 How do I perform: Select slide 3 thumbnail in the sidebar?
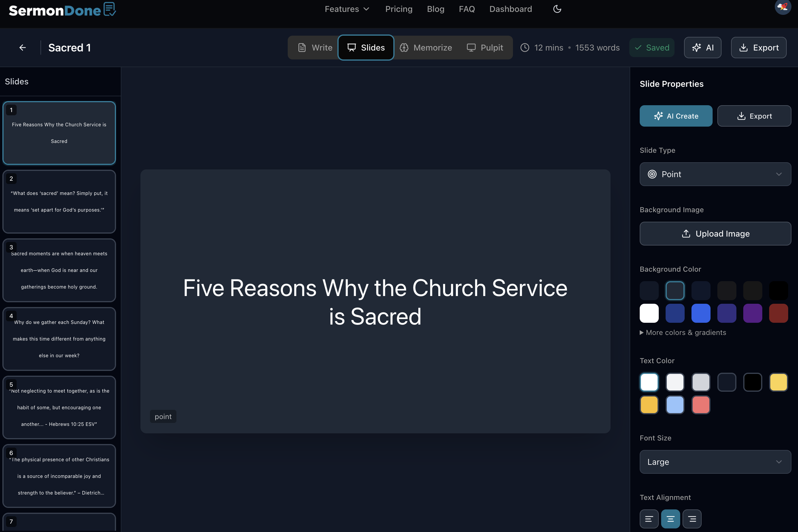click(x=59, y=270)
